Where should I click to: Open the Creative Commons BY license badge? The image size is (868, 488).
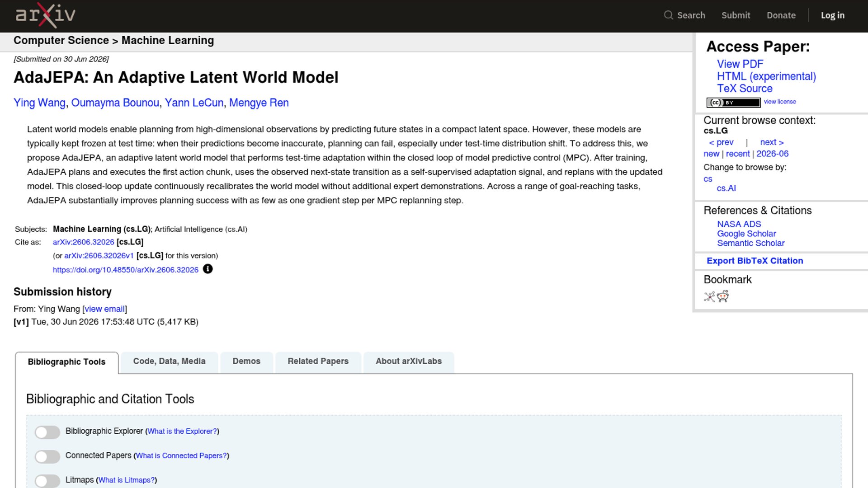(733, 103)
